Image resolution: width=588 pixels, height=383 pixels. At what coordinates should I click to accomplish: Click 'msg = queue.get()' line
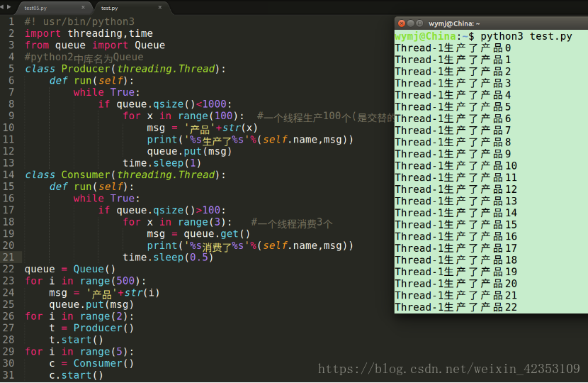click(198, 234)
